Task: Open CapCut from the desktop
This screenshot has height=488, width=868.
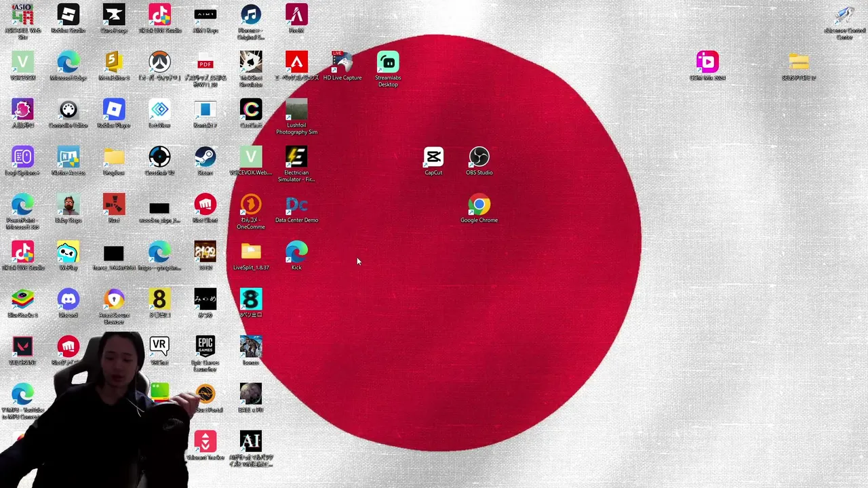Action: (x=433, y=157)
